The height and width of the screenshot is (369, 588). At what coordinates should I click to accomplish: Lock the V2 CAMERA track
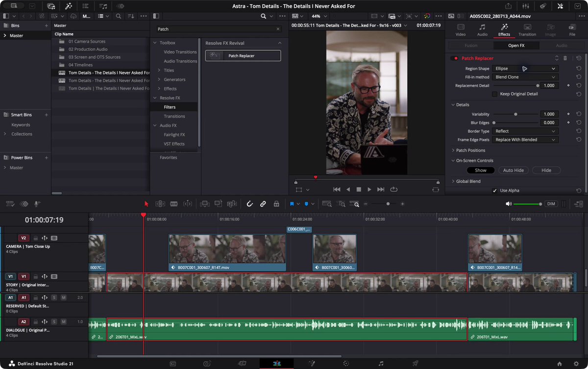tap(35, 238)
